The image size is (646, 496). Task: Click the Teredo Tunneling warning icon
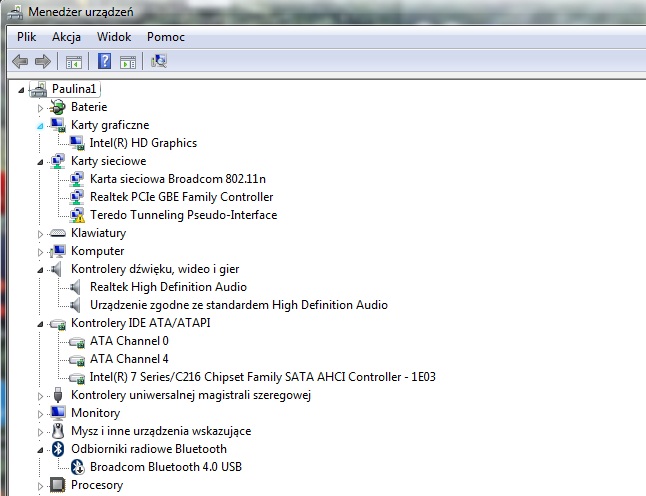click(x=77, y=215)
